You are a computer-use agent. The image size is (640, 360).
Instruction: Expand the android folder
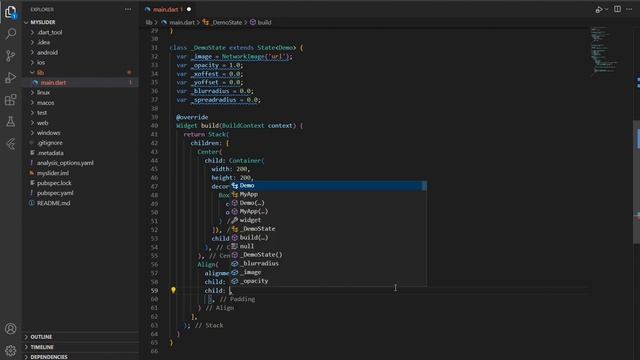[x=80, y=52]
